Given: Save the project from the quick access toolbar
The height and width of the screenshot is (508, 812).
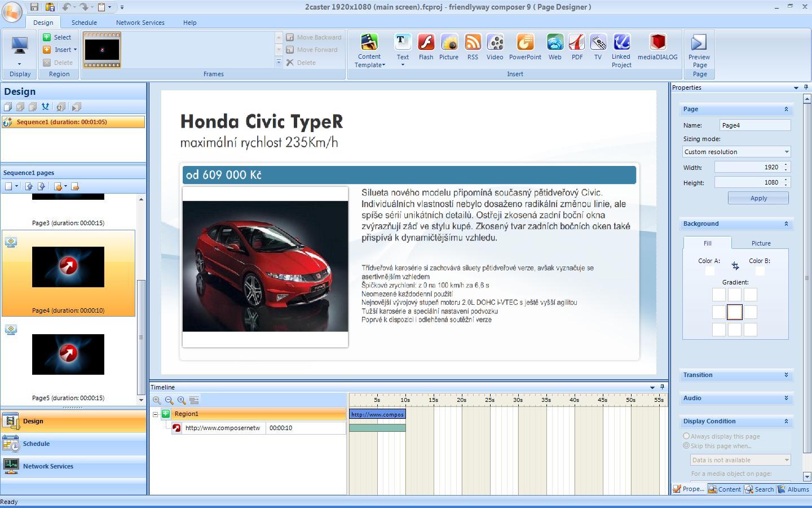Looking at the screenshot, I should pyautogui.click(x=34, y=7).
